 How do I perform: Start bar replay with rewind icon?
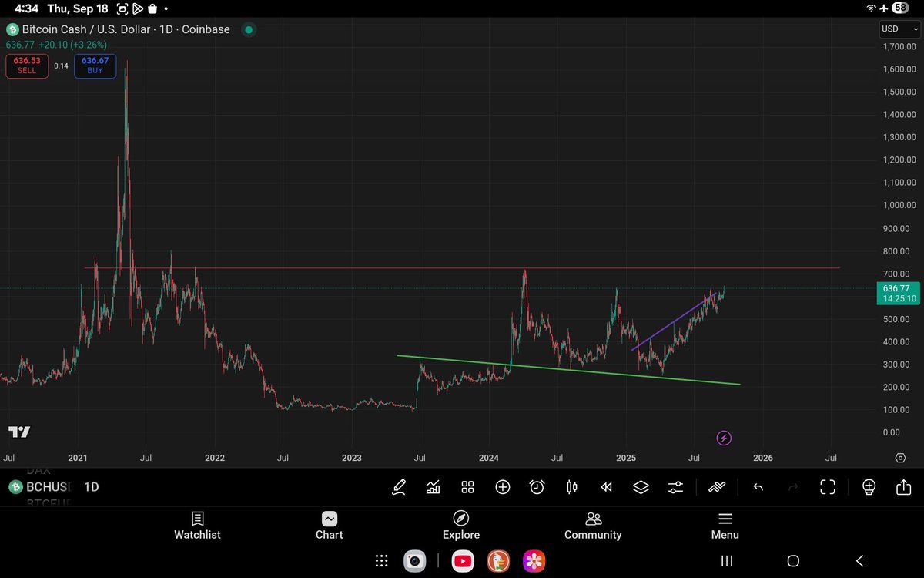click(x=606, y=487)
